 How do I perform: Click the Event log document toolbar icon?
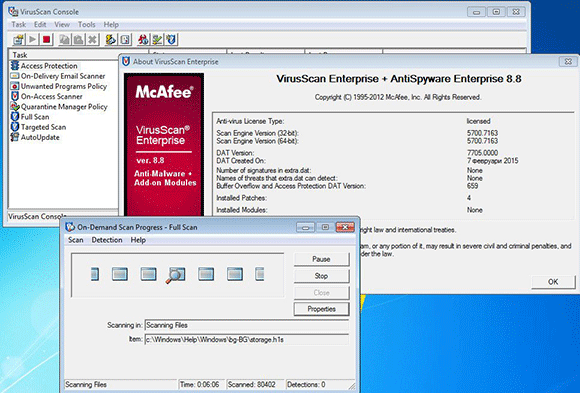(x=125, y=39)
